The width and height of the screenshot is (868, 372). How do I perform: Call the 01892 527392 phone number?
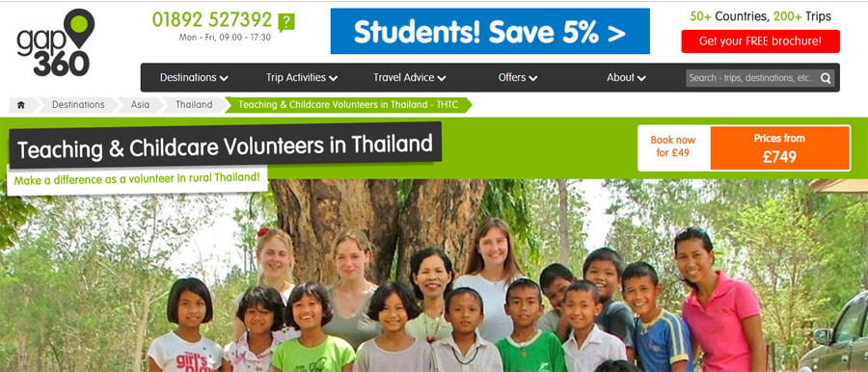pos(212,20)
